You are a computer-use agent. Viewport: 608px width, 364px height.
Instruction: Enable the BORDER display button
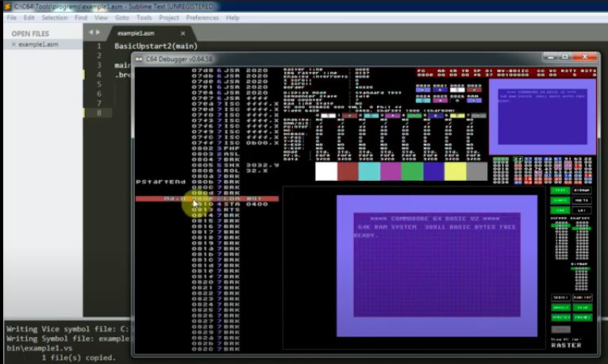(560, 307)
